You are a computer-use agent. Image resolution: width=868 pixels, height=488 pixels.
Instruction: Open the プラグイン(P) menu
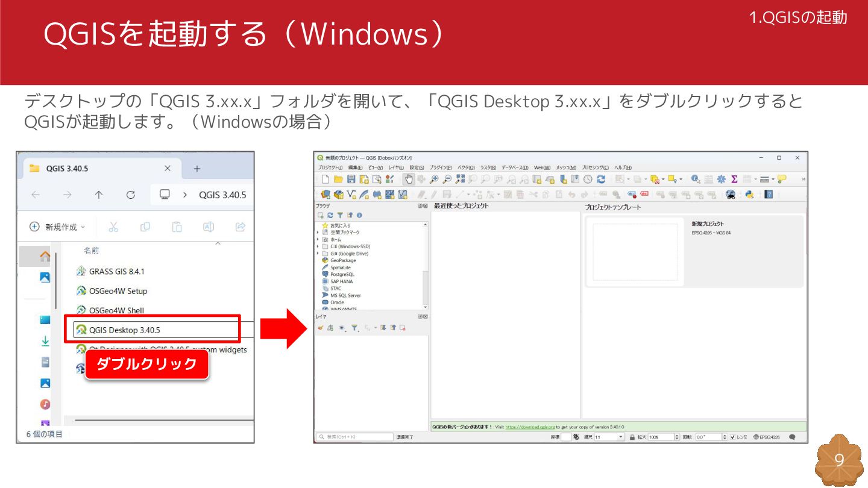click(x=441, y=167)
